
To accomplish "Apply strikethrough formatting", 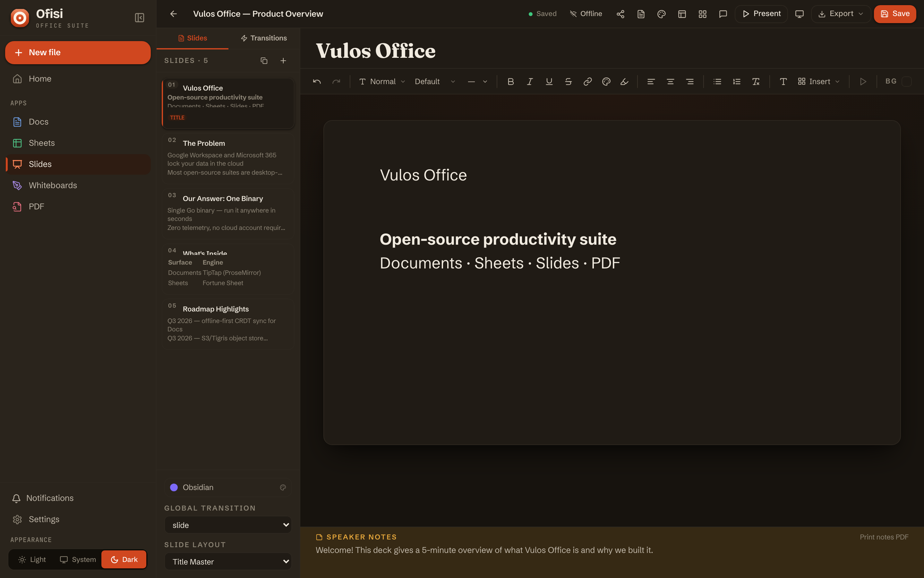I will [x=568, y=82].
